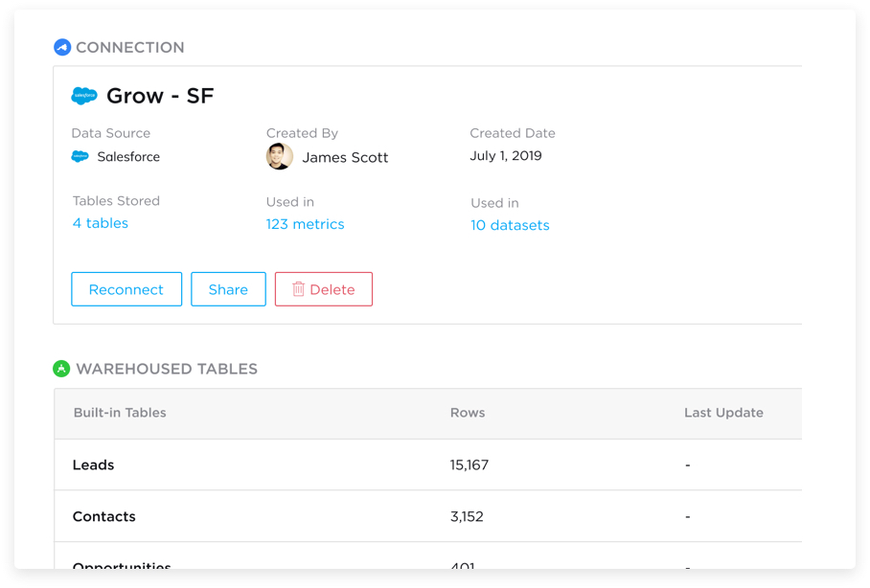This screenshot has width=870, height=588.
Task: Sort by the Last Update column
Action: click(x=723, y=413)
